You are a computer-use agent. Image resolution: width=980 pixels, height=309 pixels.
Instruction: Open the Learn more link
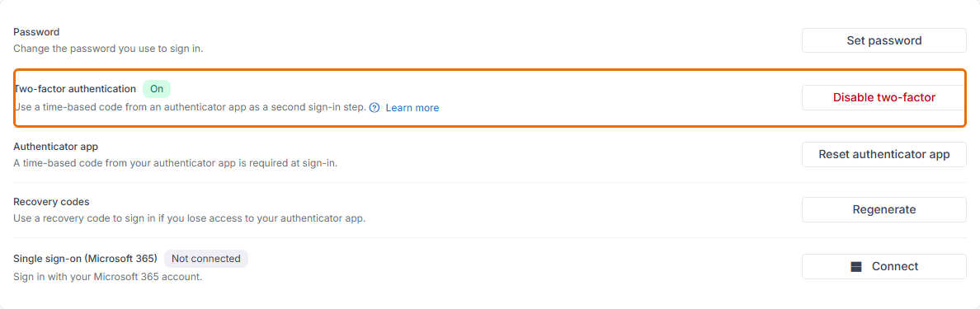coord(412,107)
